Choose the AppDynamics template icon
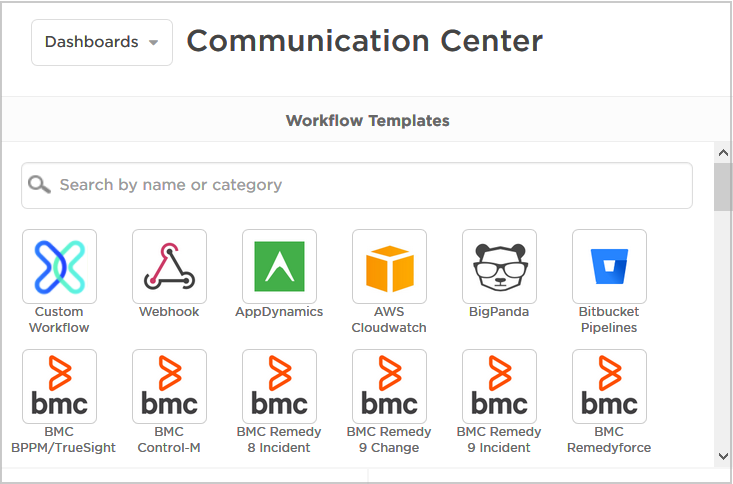 280,267
